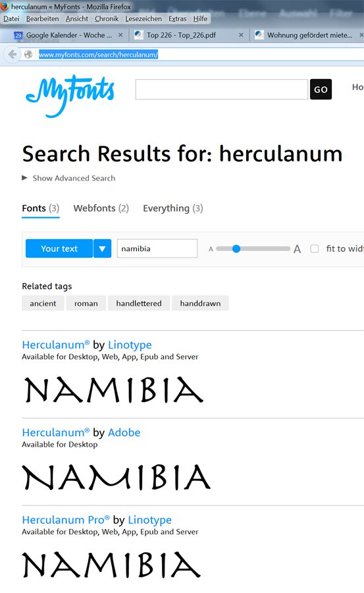This screenshot has height=593, width=364.
Task: Click the Firefox icon in title bar
Action: pos(5,6)
